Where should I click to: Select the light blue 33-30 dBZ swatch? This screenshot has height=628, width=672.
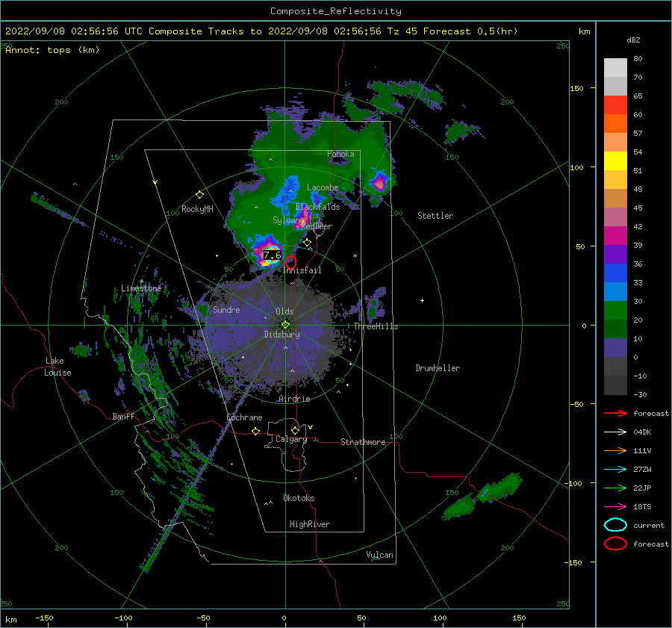pos(615,291)
